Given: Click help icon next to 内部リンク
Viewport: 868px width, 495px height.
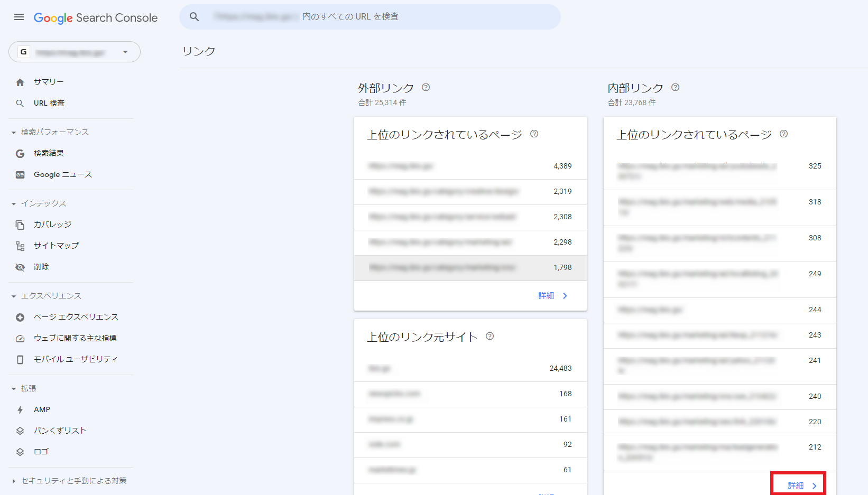Looking at the screenshot, I should pos(676,87).
